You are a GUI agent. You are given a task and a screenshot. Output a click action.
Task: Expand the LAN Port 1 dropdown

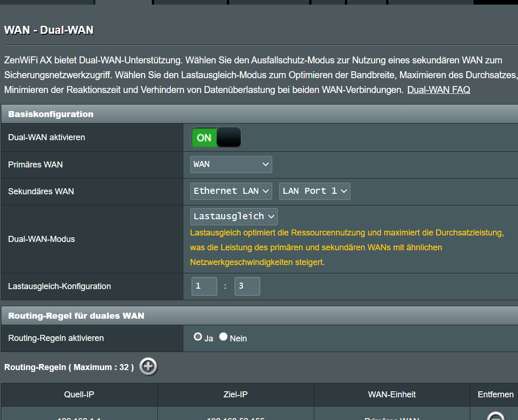[x=314, y=191]
